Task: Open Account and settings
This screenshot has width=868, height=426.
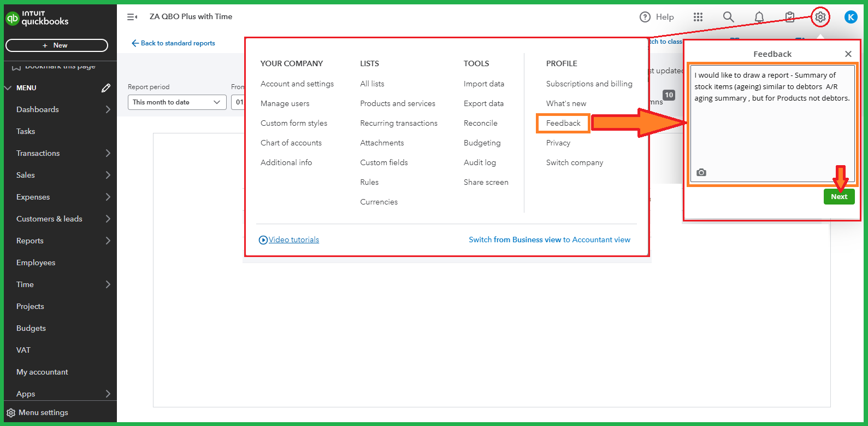Action: coord(297,84)
